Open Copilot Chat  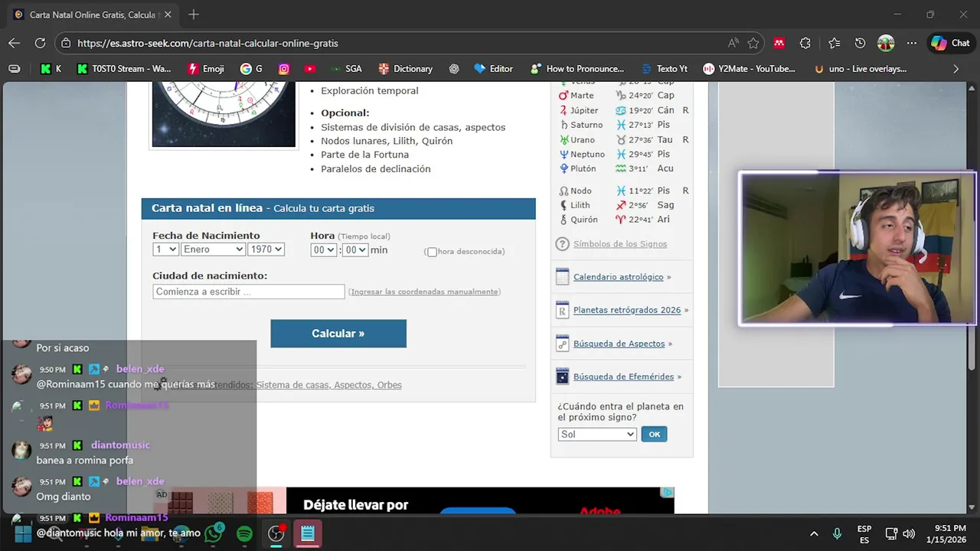coord(950,44)
